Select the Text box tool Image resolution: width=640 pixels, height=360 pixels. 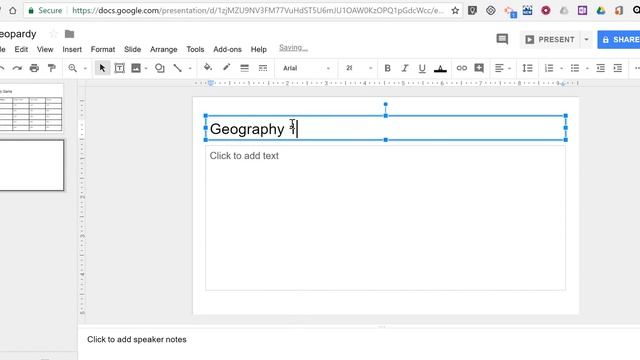(x=119, y=68)
